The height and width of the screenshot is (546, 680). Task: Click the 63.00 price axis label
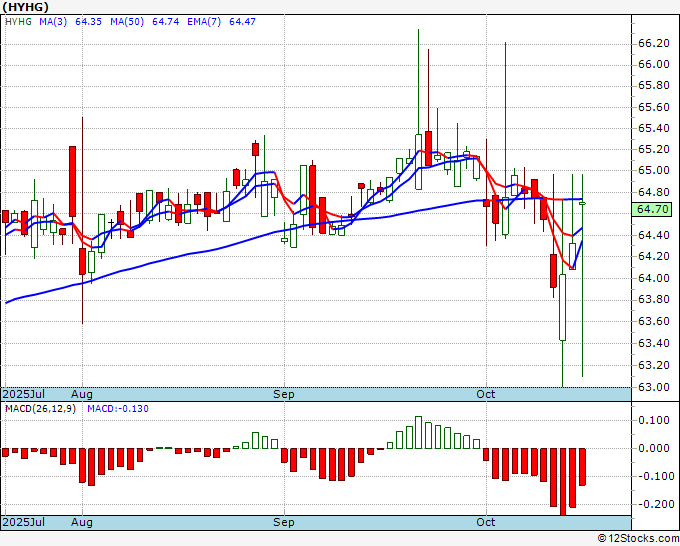654,387
